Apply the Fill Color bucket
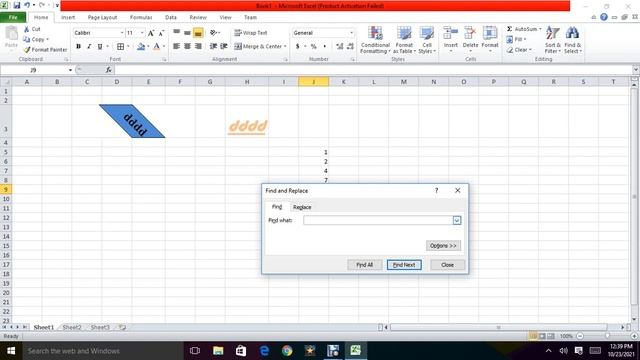 tap(141, 47)
